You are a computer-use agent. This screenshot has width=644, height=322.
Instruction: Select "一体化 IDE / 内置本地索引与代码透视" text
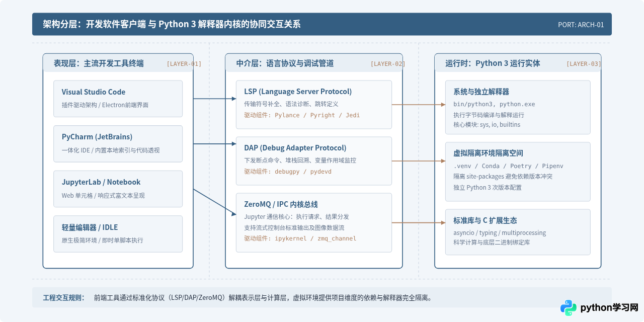[111, 150]
